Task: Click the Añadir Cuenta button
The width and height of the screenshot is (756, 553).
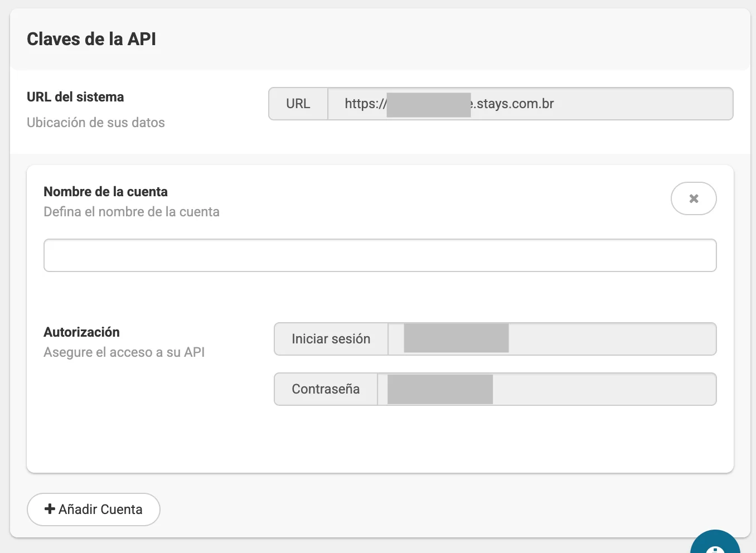Action: click(x=94, y=510)
